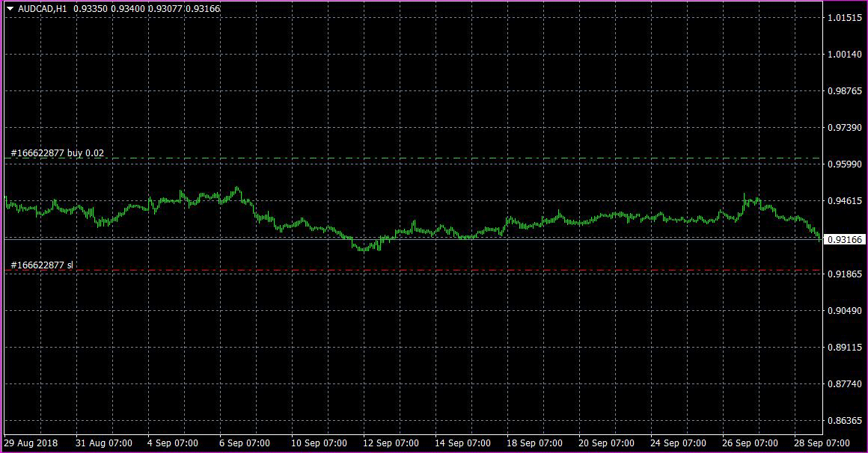
Task: Click the 1.01515 price scale label
Action: pyautogui.click(x=845, y=18)
